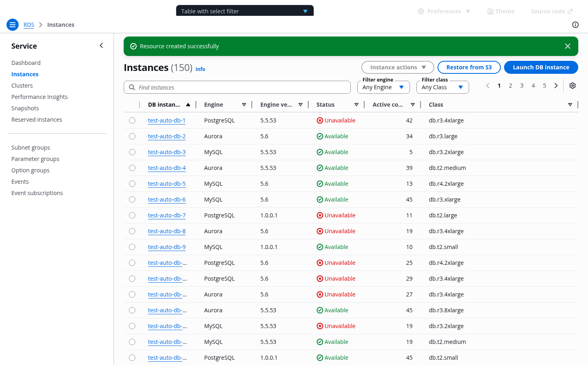The image size is (588, 365).
Task: Select radio button for test-auto-db-9
Action: coord(132,247)
